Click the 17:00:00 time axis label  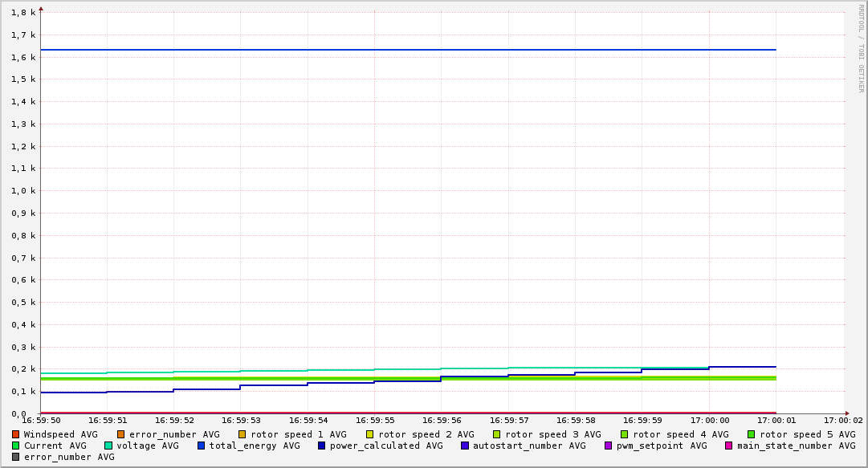point(709,420)
